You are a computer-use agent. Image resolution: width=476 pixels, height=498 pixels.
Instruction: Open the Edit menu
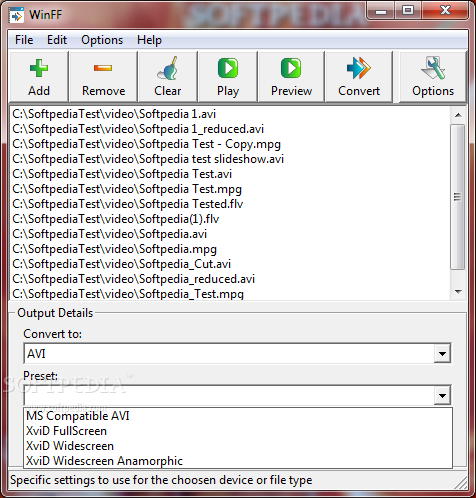point(57,40)
